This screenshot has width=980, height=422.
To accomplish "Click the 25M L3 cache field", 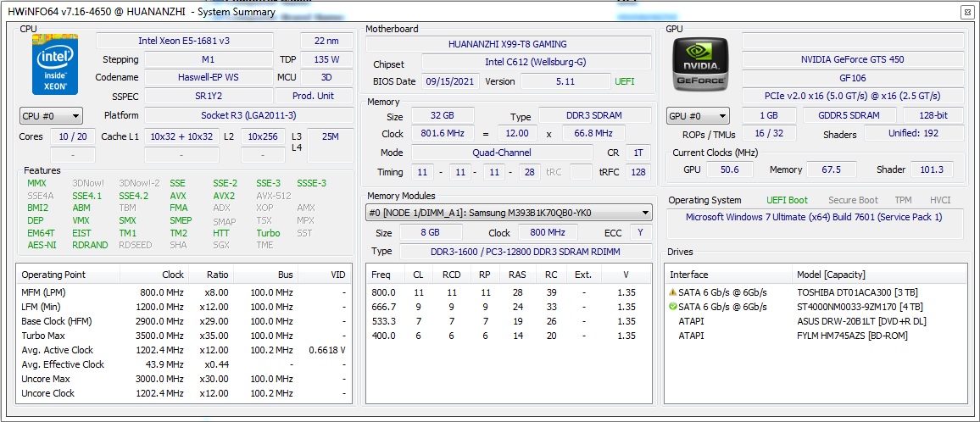I will (331, 145).
